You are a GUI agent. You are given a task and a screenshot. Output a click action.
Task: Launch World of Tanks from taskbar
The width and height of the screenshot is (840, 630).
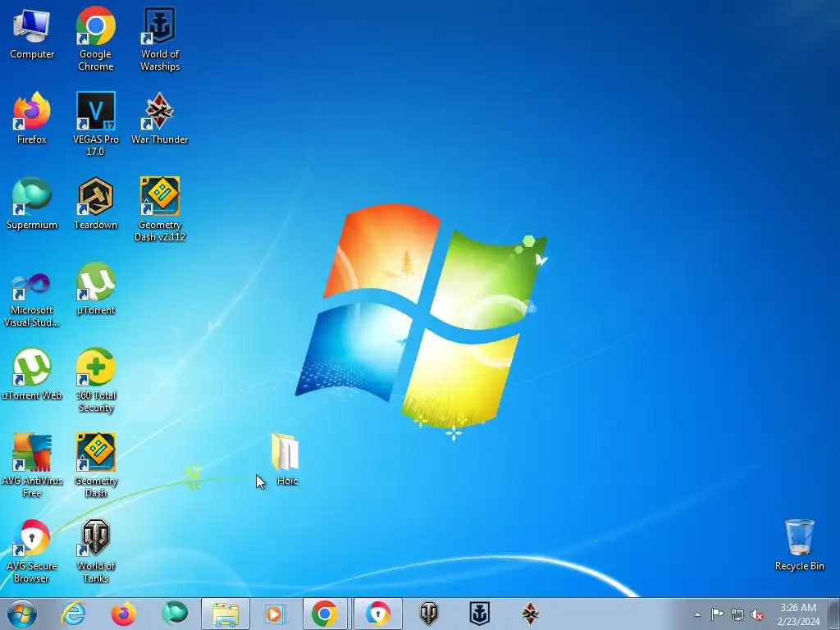[x=428, y=614]
